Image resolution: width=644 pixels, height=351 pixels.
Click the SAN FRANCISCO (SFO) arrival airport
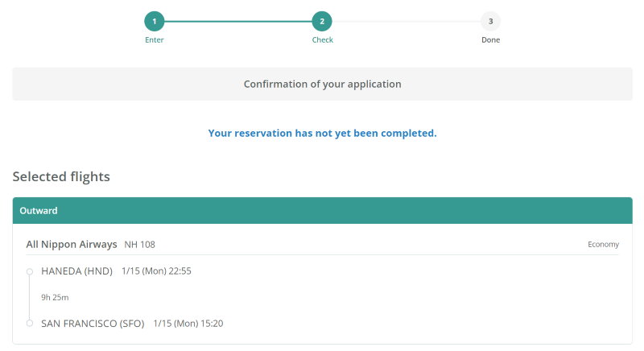click(x=93, y=324)
